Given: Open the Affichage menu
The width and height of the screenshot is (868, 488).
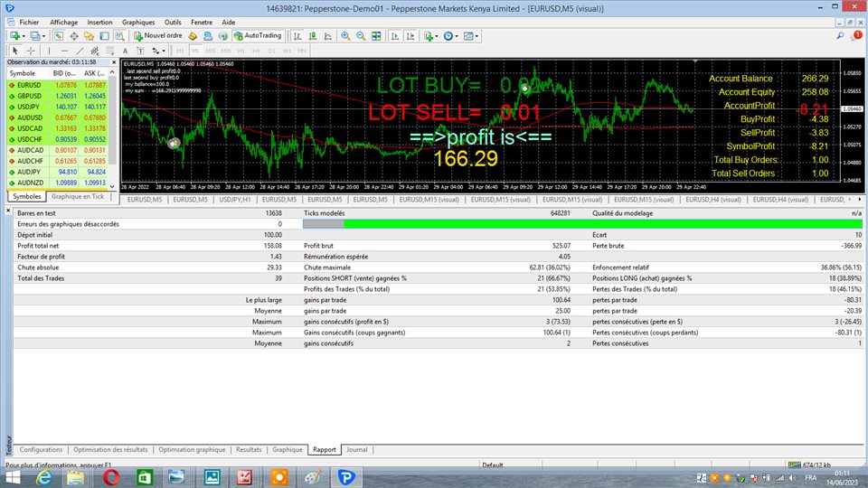Looking at the screenshot, I should coord(63,22).
